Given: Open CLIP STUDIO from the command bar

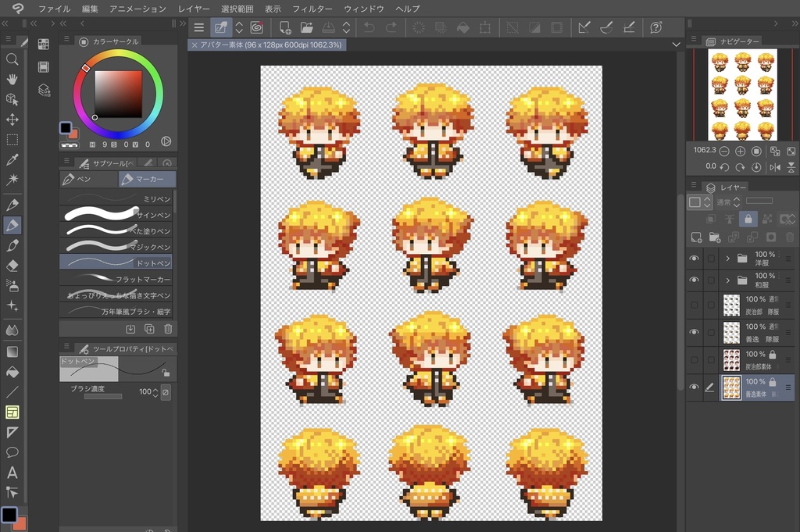Looking at the screenshot, I should point(256,27).
